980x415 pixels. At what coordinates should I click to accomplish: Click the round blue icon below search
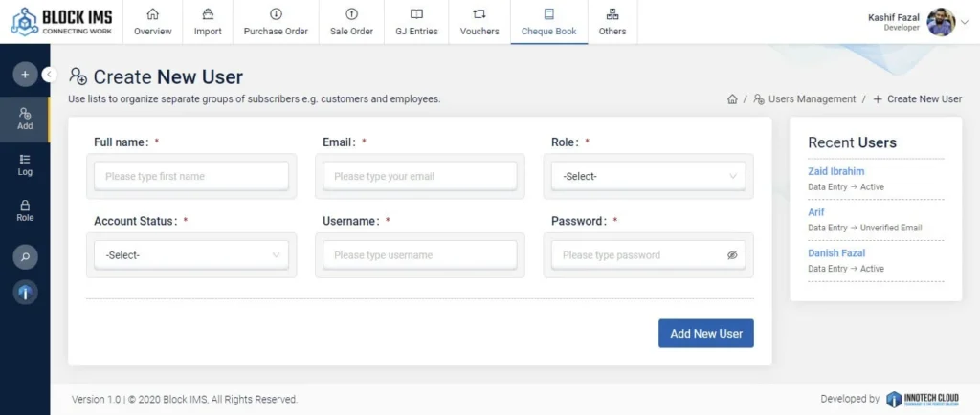(x=25, y=294)
